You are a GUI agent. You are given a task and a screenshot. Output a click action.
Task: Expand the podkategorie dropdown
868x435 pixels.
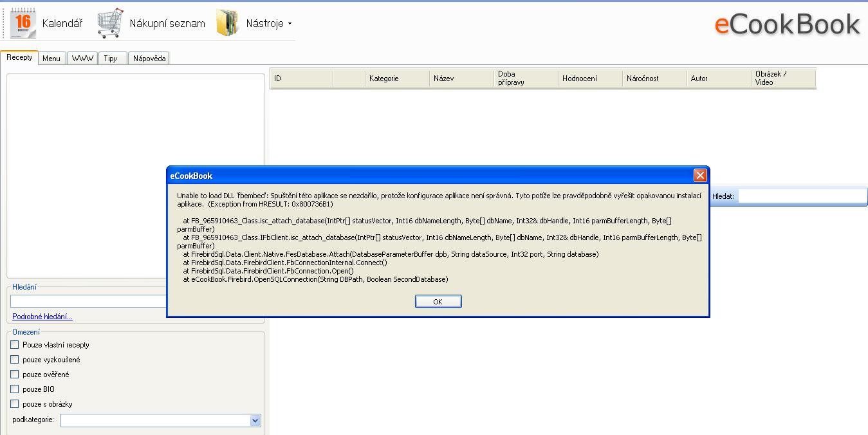[x=255, y=421]
